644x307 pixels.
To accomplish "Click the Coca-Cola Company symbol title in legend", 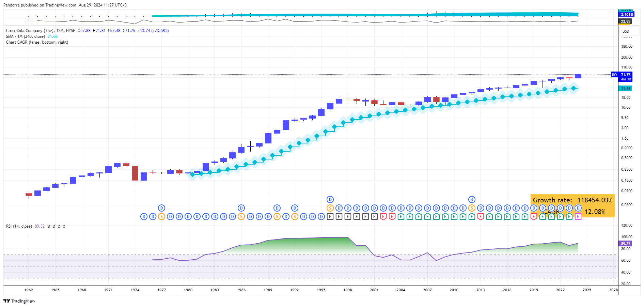I will click(30, 31).
